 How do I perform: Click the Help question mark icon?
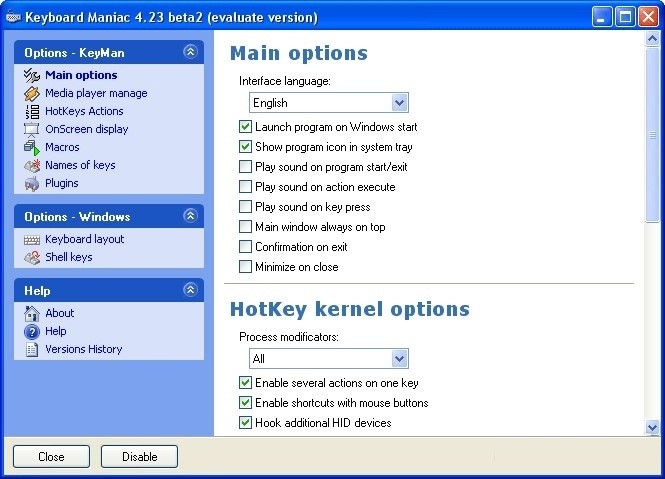coord(32,331)
